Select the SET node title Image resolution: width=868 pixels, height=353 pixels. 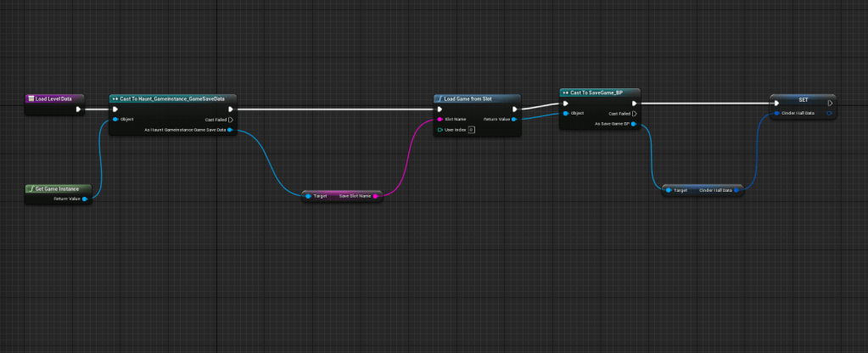803,99
